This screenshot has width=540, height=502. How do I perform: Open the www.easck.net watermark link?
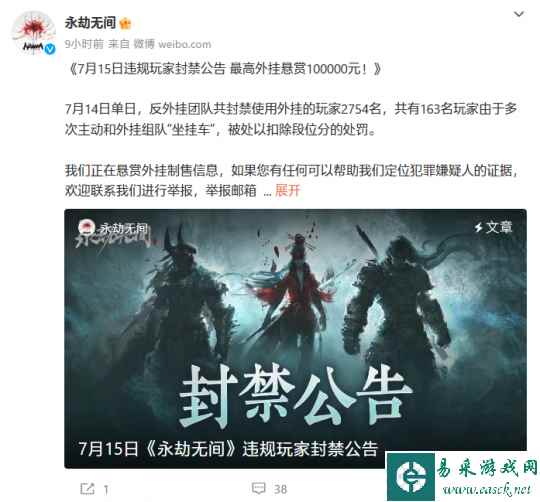click(x=487, y=489)
